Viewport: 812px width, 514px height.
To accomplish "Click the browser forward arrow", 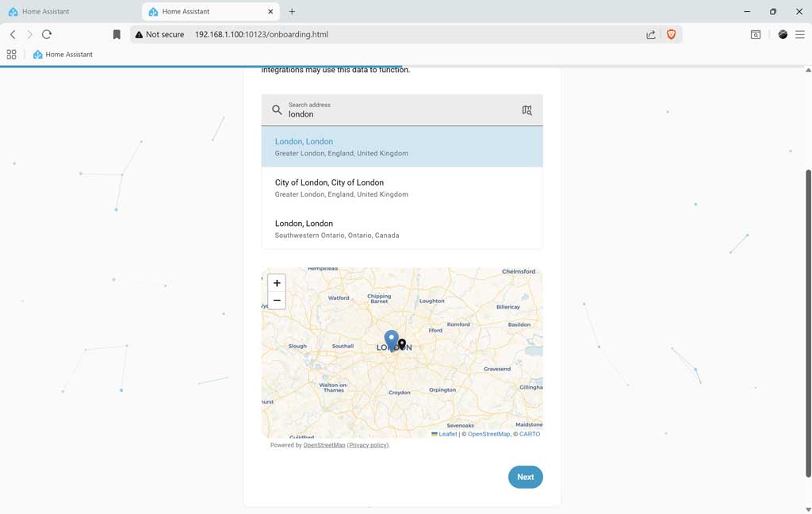I will 29,34.
